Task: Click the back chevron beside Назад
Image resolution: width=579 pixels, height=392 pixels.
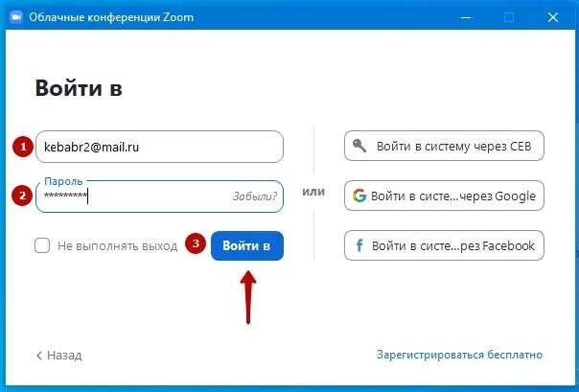Action: [x=39, y=356]
